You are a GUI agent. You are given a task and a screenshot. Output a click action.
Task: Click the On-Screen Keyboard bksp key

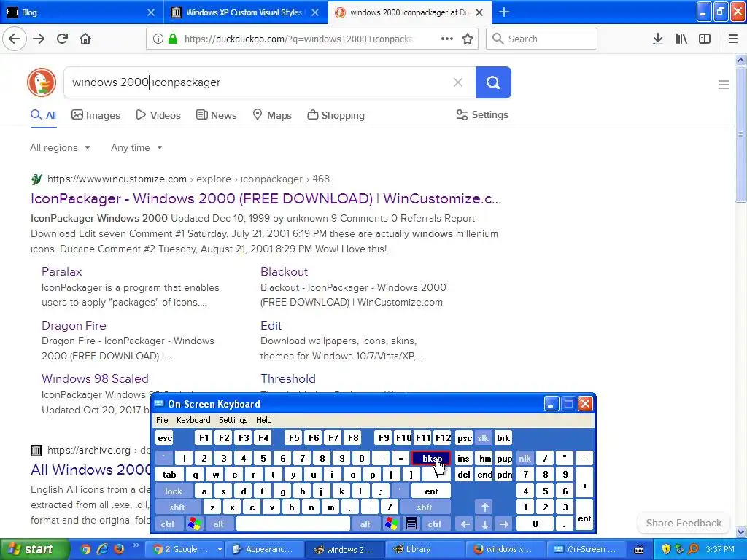tap(431, 458)
